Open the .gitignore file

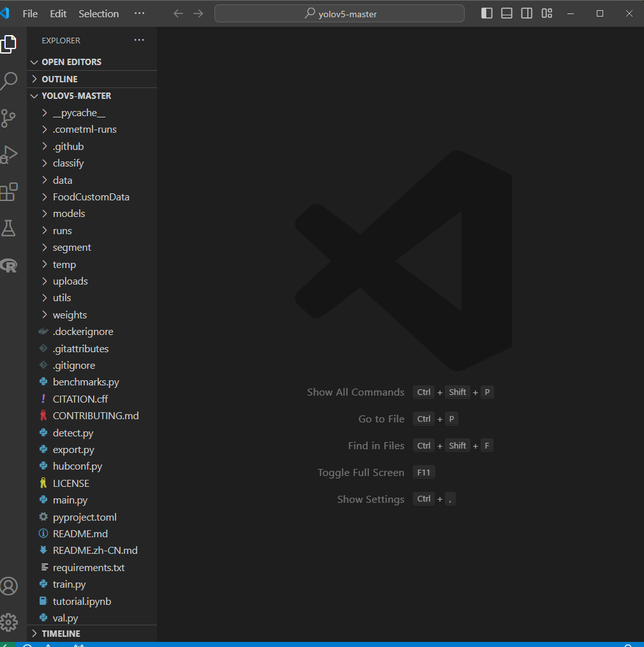pyautogui.click(x=92, y=365)
